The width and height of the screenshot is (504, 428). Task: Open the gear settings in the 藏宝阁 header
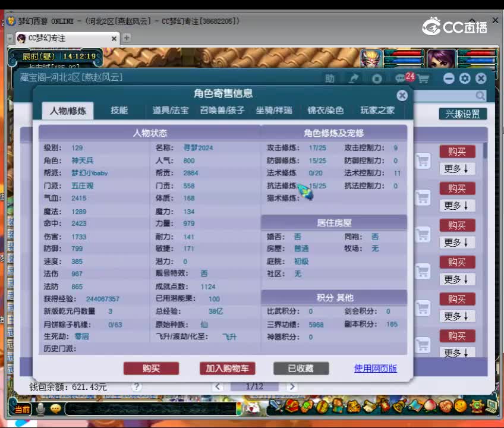[465, 78]
